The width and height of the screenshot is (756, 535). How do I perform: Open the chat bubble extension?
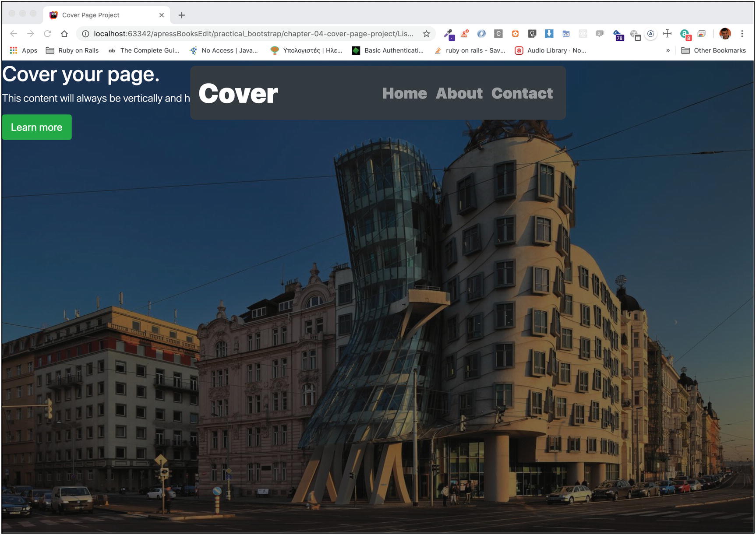tap(599, 33)
